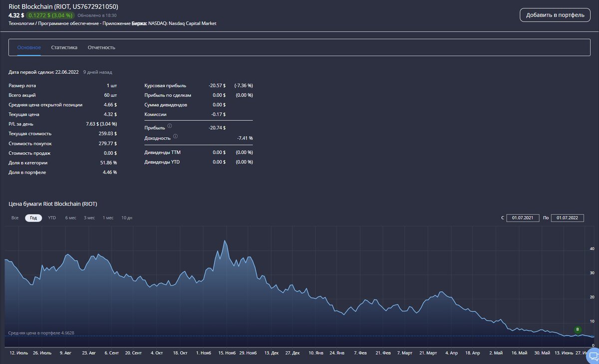Click the Текущая цена label
This screenshot has width=599, height=364.
coord(24,114)
